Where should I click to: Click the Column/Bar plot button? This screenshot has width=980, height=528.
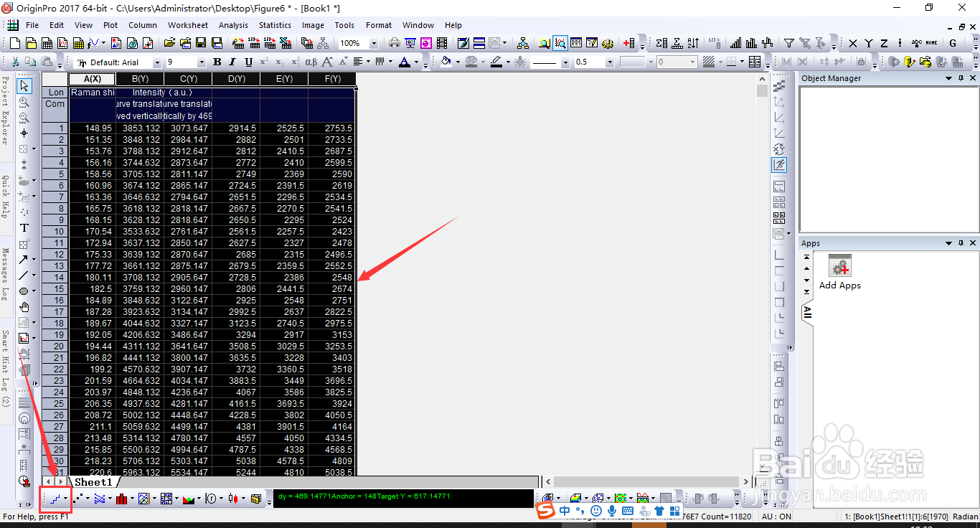[x=121, y=498]
